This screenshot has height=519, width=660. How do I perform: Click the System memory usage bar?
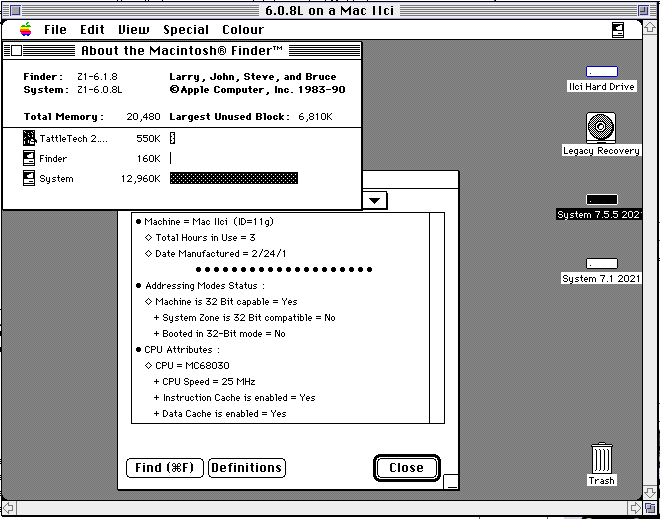[x=234, y=178]
